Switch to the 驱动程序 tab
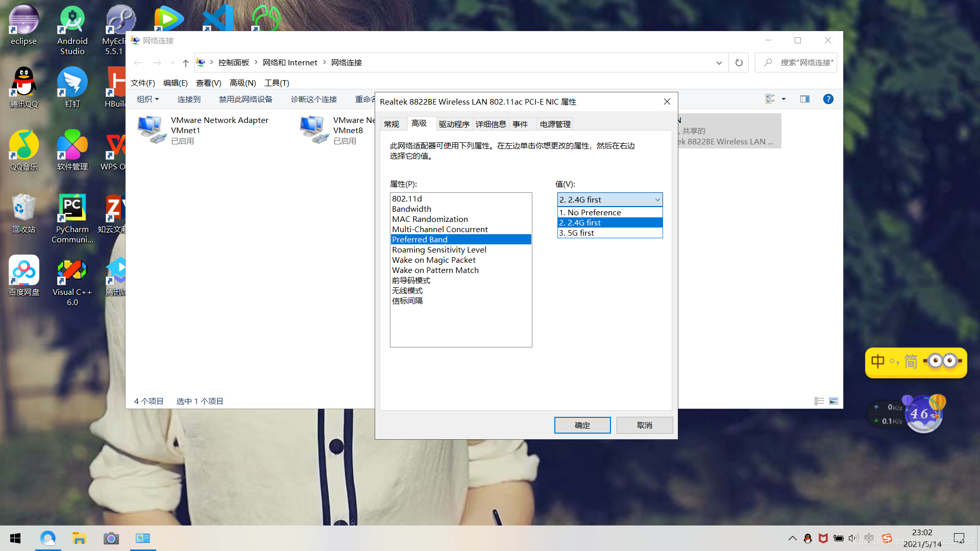Image resolution: width=980 pixels, height=551 pixels. 454,124
